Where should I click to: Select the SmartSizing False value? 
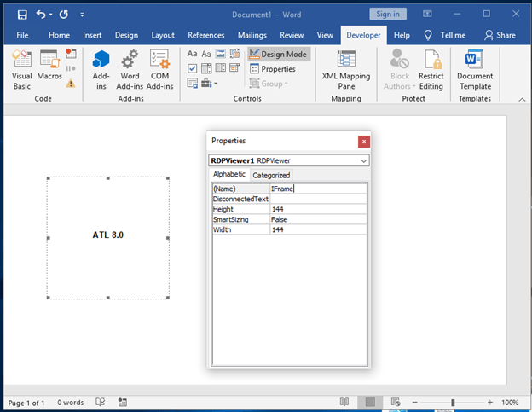[x=318, y=219]
